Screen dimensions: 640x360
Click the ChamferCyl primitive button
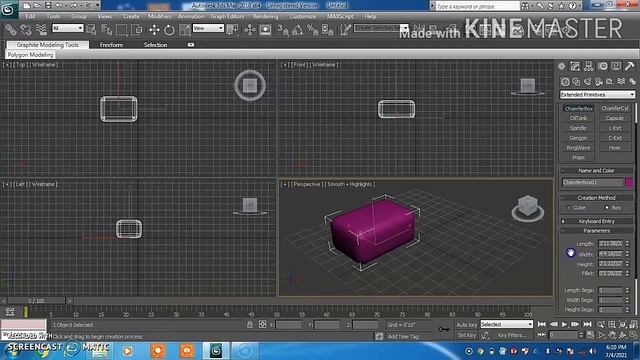coord(615,109)
